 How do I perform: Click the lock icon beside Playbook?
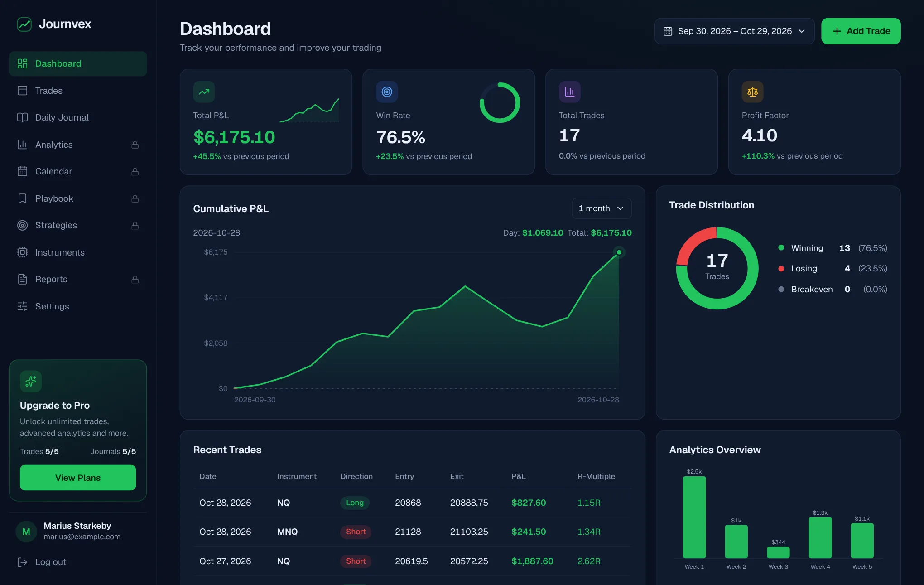click(x=135, y=198)
